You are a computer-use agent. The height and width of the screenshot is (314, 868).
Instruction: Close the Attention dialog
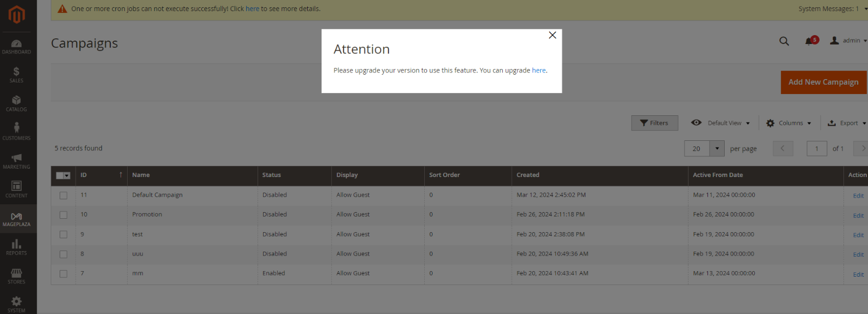click(x=552, y=35)
